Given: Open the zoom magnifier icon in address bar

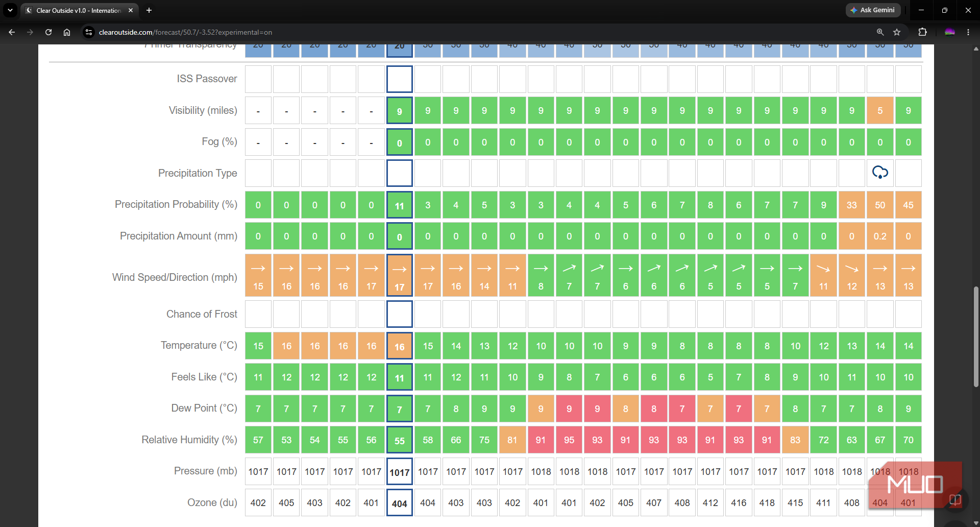Looking at the screenshot, I should (x=880, y=32).
